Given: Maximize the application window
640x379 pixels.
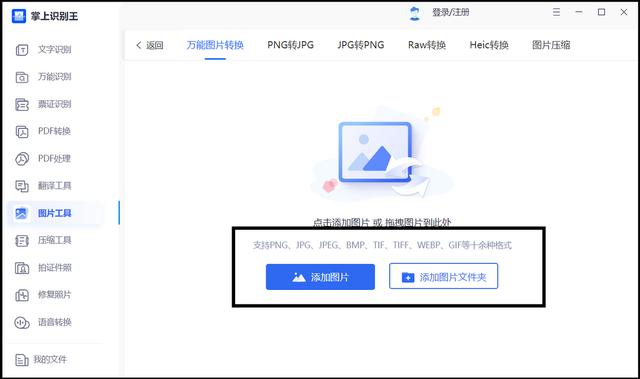Looking at the screenshot, I should click(x=601, y=12).
